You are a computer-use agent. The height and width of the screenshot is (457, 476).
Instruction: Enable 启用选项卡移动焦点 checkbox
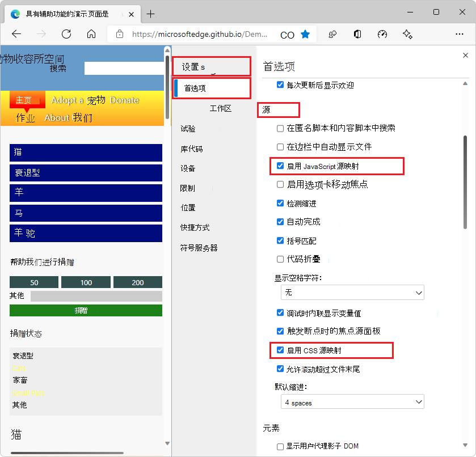(x=280, y=184)
